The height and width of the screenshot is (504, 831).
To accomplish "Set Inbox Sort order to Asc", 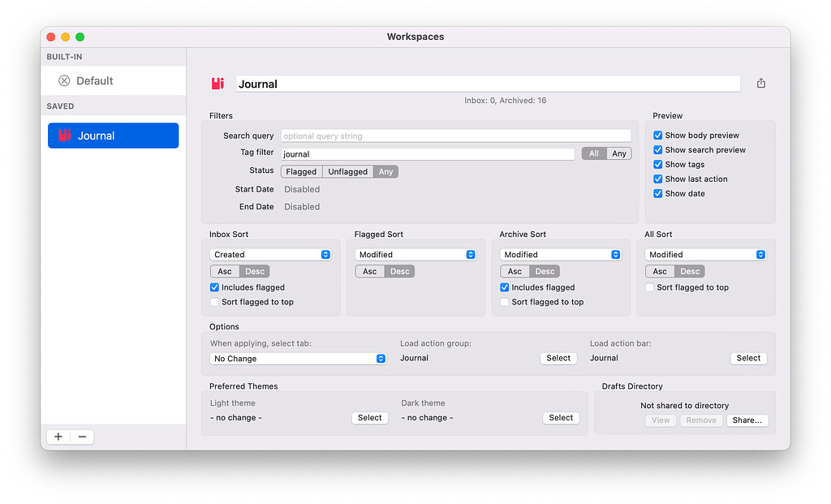I will coord(225,271).
